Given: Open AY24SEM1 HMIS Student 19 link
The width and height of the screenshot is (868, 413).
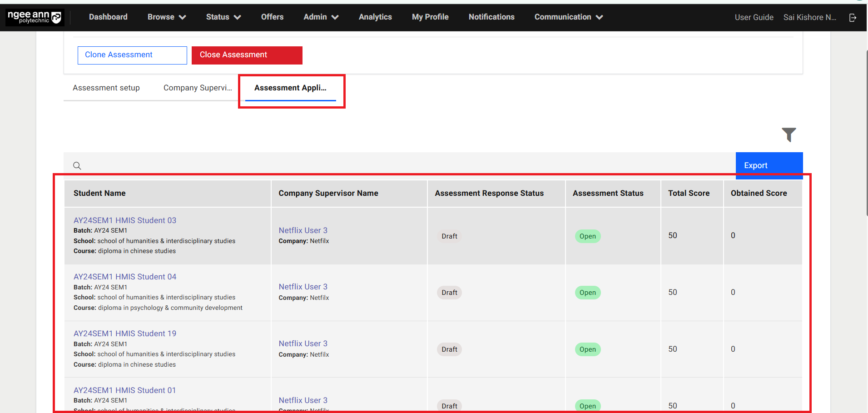Looking at the screenshot, I should tap(125, 333).
